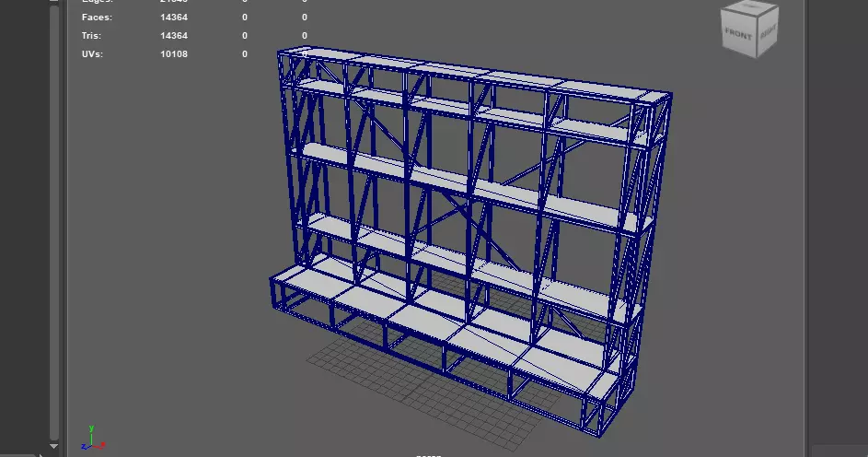Screen dimensions: 868x457
Task: Click the "UVs:" heads-up display label
Action: pos(92,53)
